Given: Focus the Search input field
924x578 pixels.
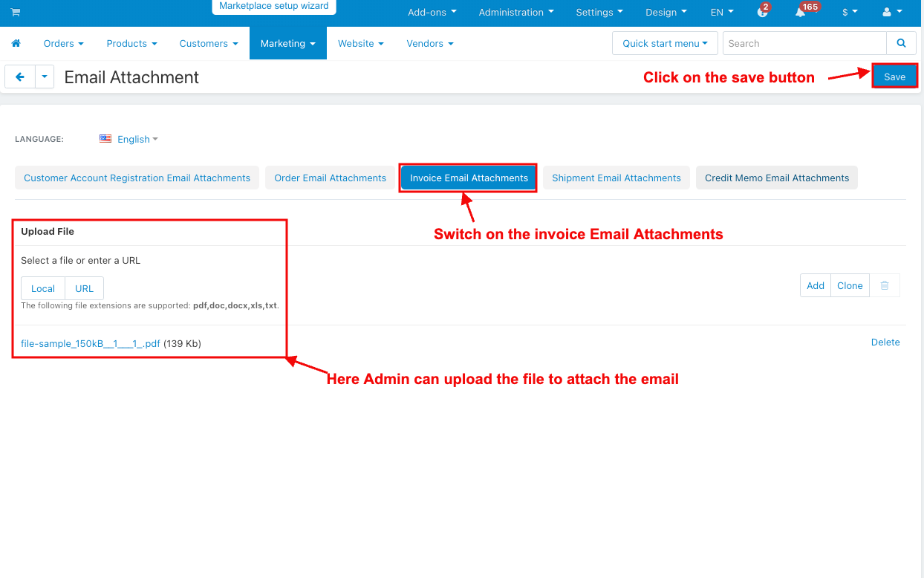Looking at the screenshot, I should pos(804,43).
